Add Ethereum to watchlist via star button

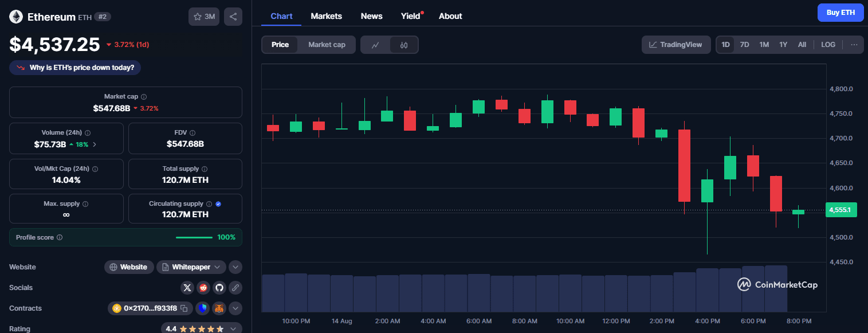204,17
